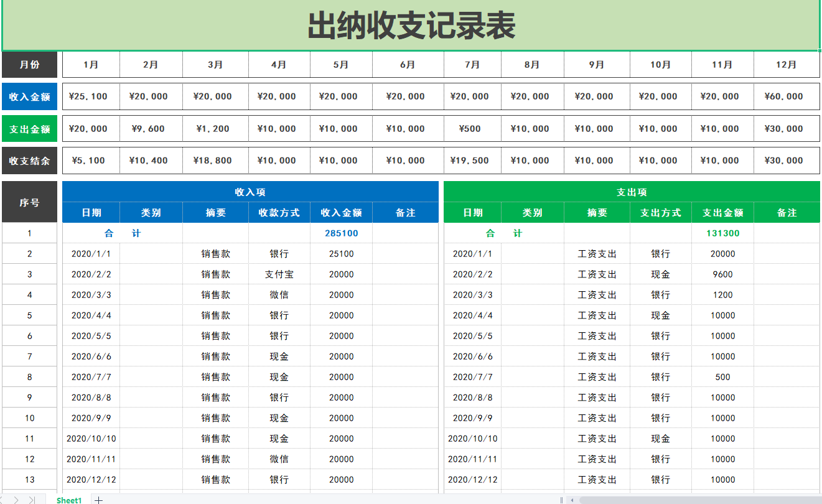Select the January income cell showing ¥25,100
Screen dimensions: 822x504
tap(90, 96)
